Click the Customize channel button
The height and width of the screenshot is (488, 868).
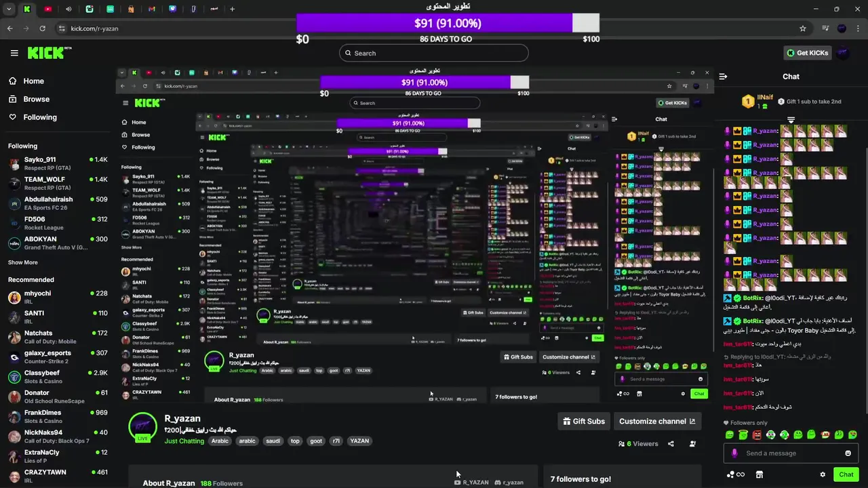point(657,422)
